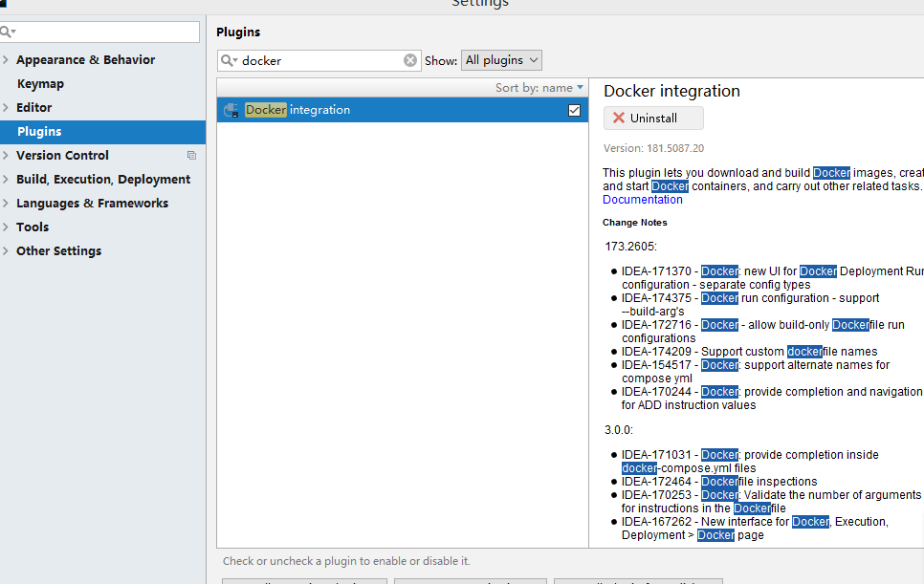Disable the Docker integration plugin checkbox
This screenshot has height=584, width=924.
point(574,110)
